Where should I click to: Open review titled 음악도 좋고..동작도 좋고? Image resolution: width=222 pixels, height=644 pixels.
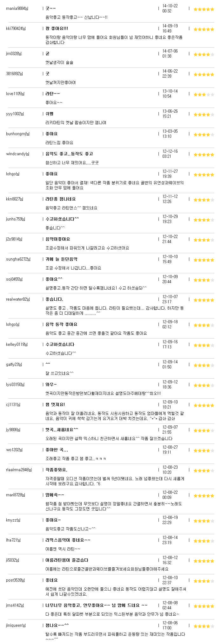coord(69,154)
